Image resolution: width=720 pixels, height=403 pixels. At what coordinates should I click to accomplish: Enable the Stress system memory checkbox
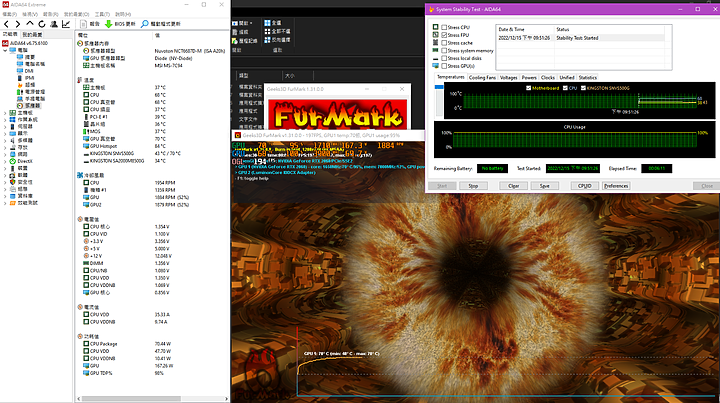(x=444, y=50)
